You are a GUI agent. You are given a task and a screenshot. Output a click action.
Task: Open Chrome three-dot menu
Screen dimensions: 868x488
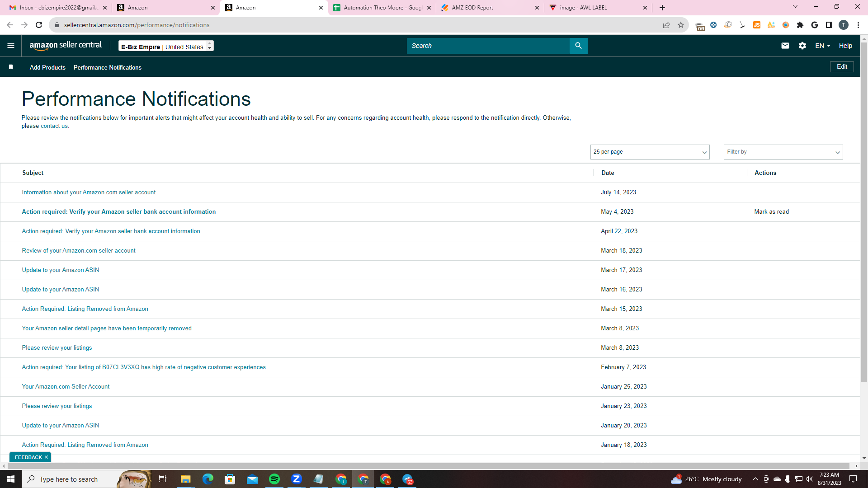pyautogui.click(x=858, y=25)
